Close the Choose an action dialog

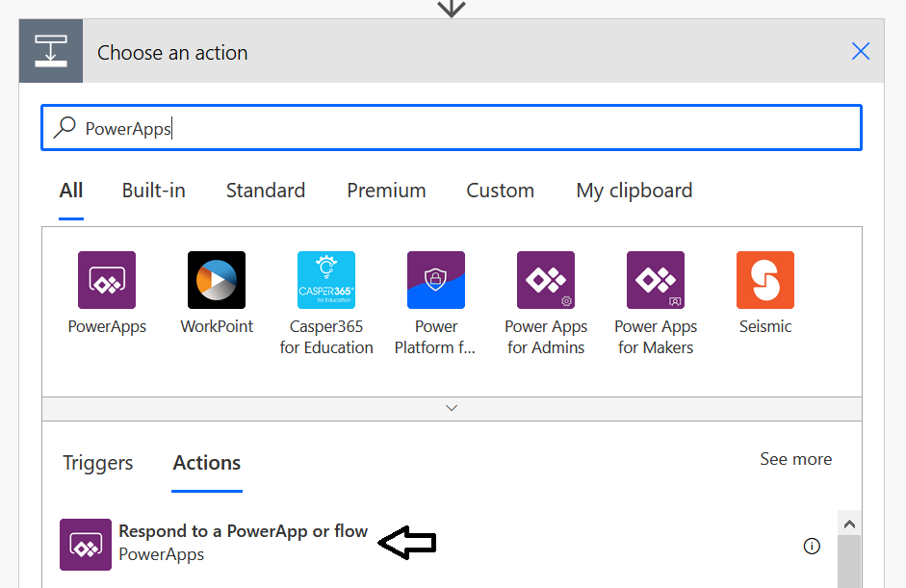tap(860, 51)
